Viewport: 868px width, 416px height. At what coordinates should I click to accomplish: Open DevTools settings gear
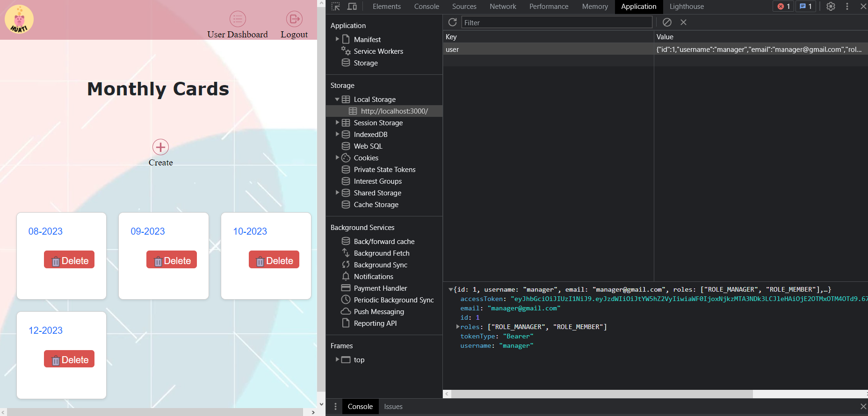[831, 7]
